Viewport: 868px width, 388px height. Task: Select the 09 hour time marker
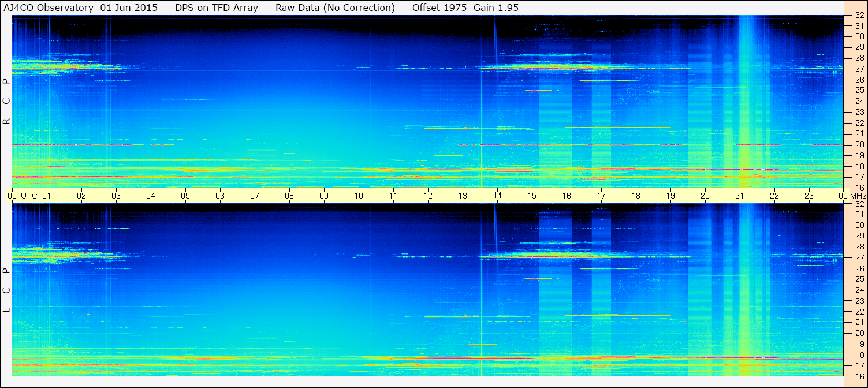324,196
